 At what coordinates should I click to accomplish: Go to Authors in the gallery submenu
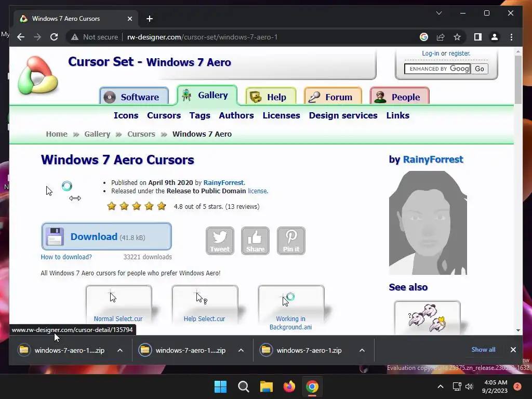236,115
